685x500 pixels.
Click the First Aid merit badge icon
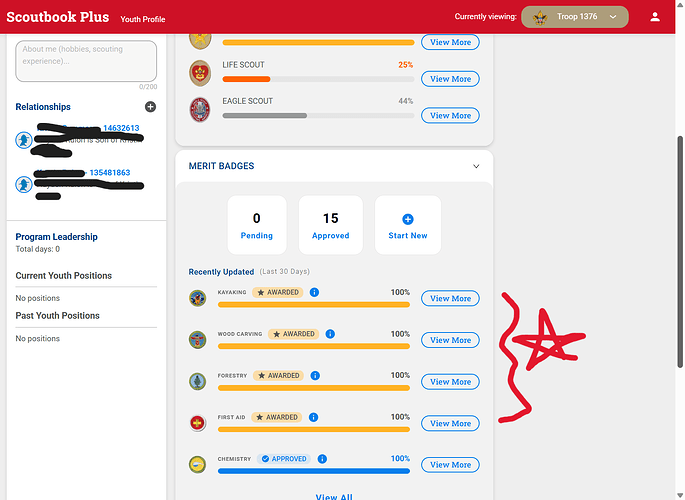[197, 423]
